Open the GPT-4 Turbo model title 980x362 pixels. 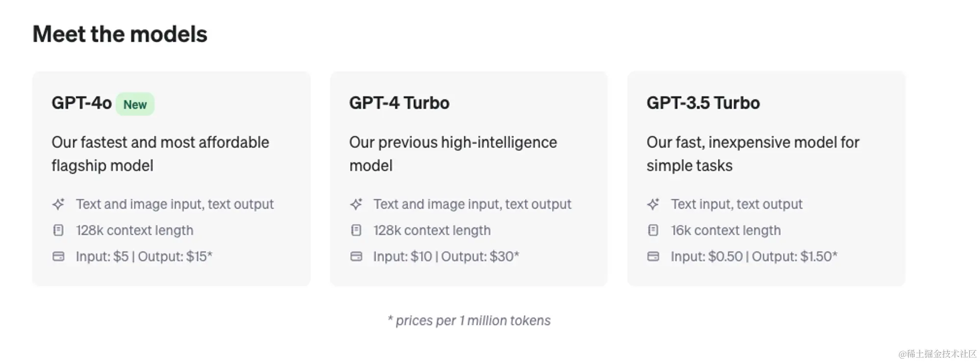pyautogui.click(x=399, y=103)
